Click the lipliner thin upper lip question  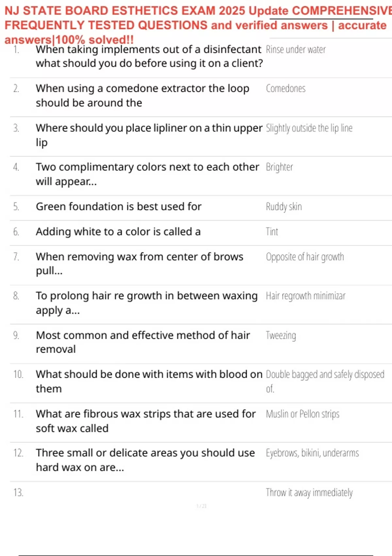149,135
